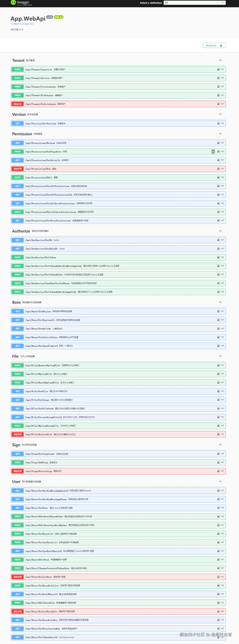Viewport: 239px width, 644px height.
Task: Click copy icon on /api/Permission/GetPageData row
Action: coord(213,152)
